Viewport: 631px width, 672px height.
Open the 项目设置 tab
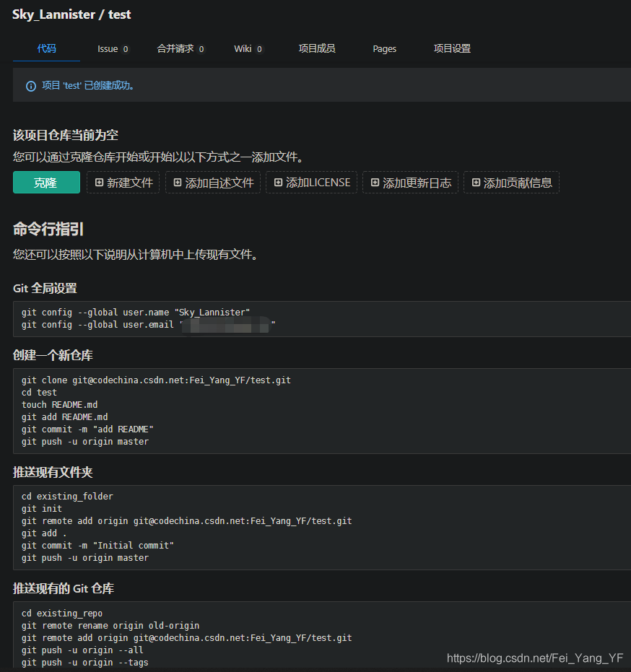452,49
